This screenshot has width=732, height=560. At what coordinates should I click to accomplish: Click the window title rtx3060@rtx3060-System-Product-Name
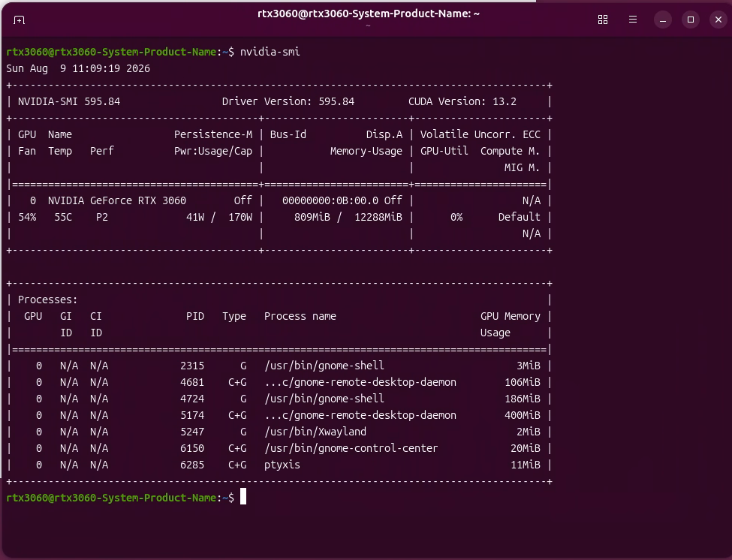[x=369, y=14]
